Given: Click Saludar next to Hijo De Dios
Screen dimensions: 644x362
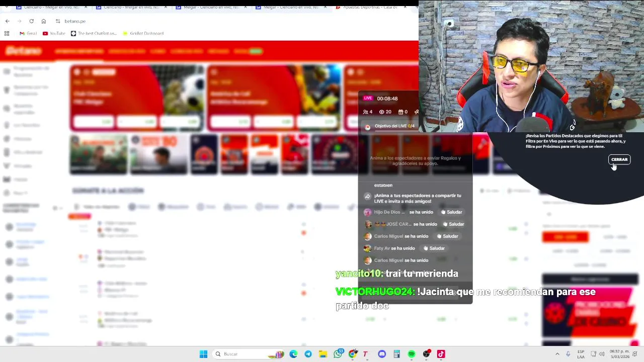Looking at the screenshot, I should pos(451,212).
